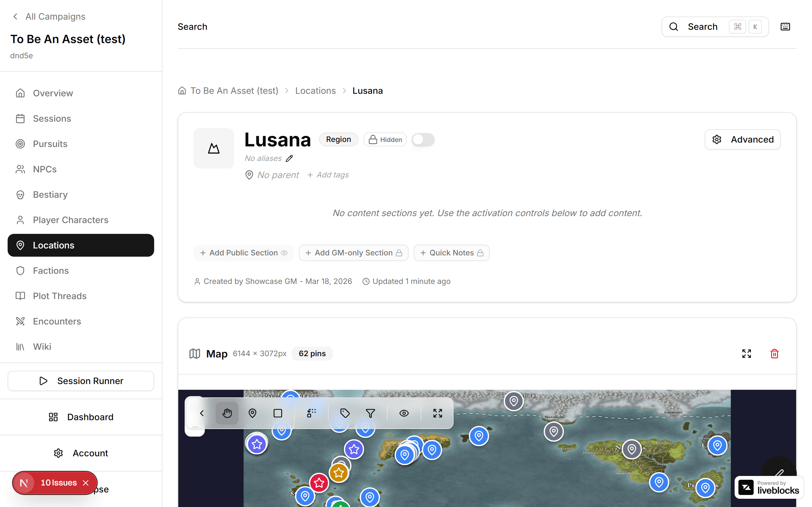Launch the Session Runner

point(81,381)
